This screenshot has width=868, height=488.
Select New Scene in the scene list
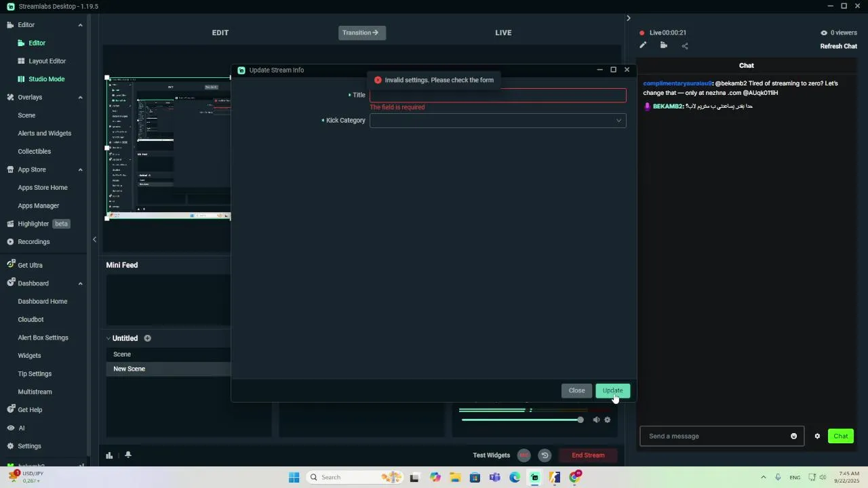point(168,369)
